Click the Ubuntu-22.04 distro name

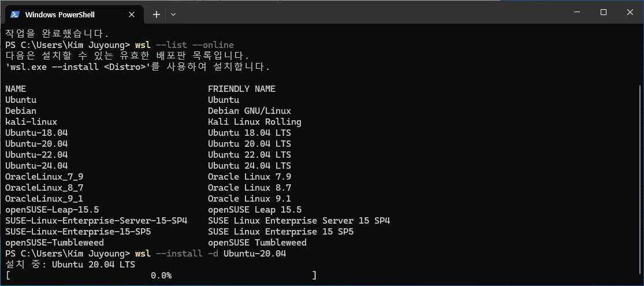[x=36, y=155]
